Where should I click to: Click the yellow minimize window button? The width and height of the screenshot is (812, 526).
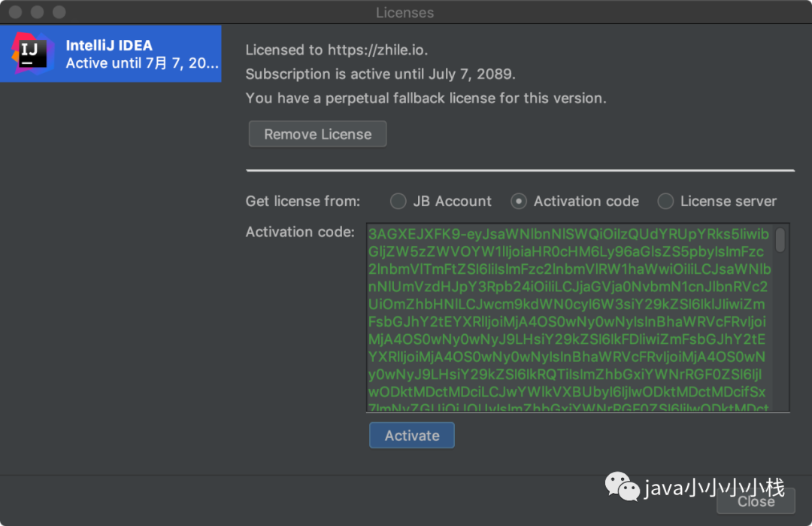click(38, 12)
